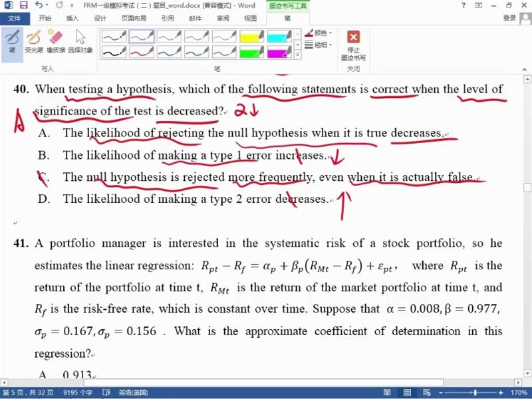Expand the pen styles gallery

coord(297,55)
